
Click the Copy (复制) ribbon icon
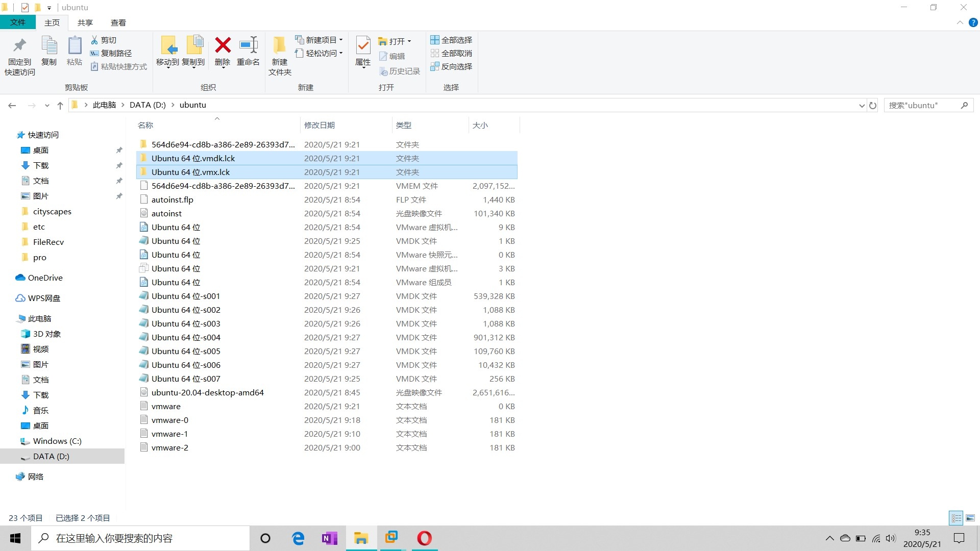pos(49,52)
